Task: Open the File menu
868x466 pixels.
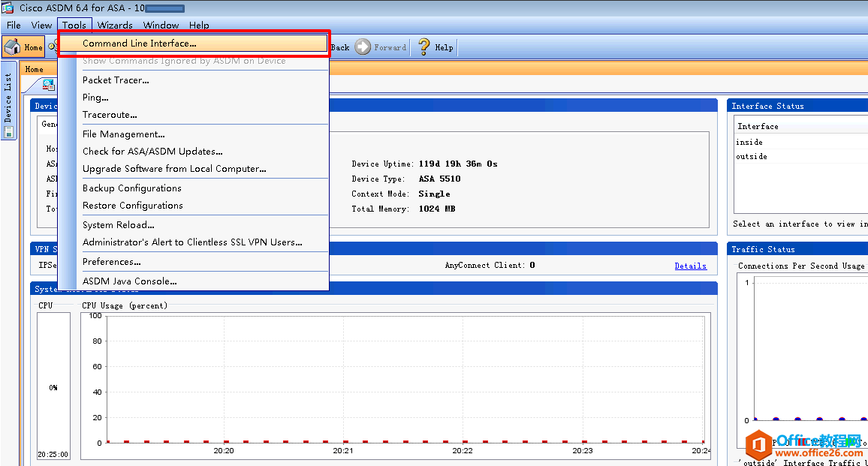Action: pyautogui.click(x=14, y=25)
